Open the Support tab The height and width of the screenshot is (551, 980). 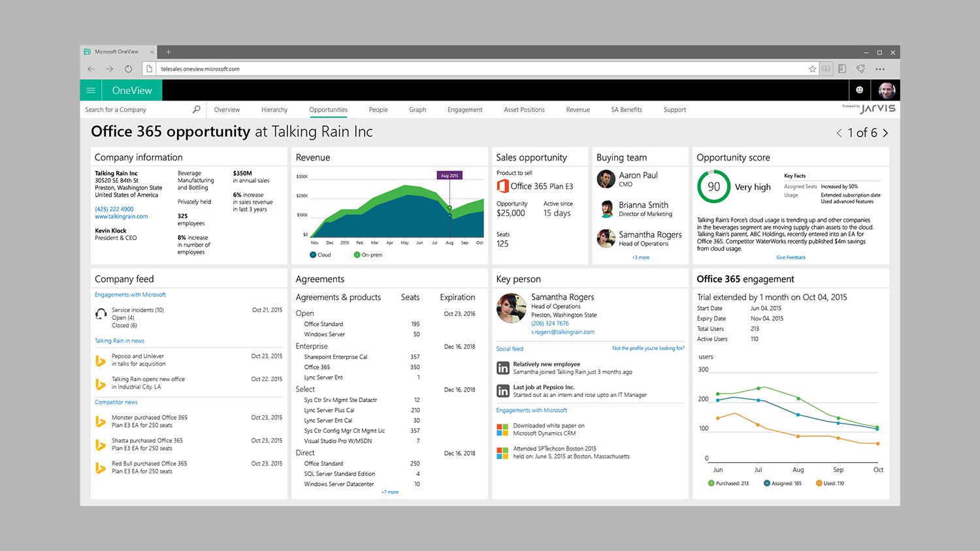(675, 110)
